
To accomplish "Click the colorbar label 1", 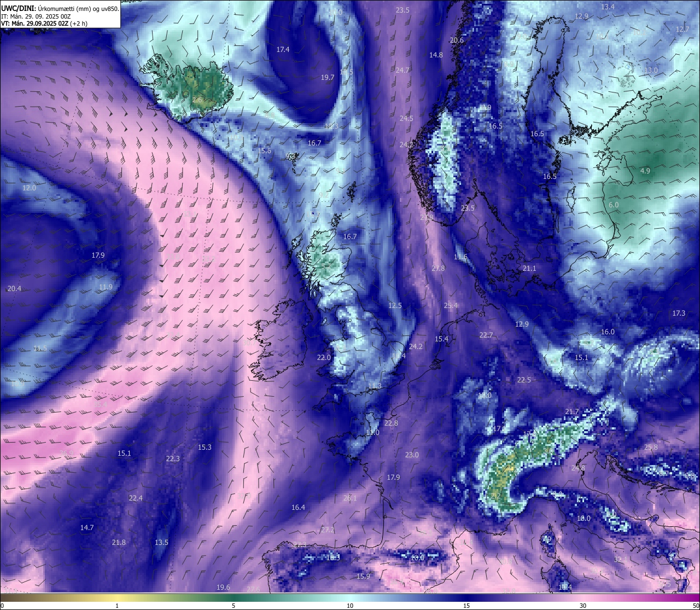I will (117, 606).
